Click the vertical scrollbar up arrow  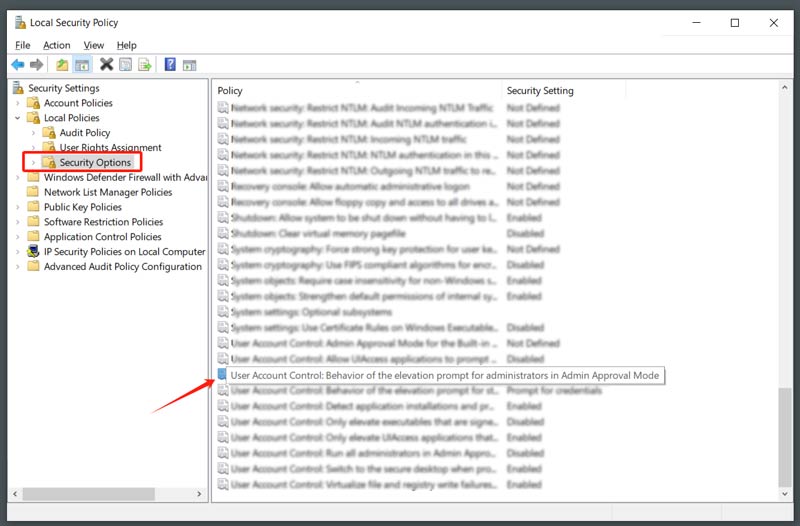point(784,88)
